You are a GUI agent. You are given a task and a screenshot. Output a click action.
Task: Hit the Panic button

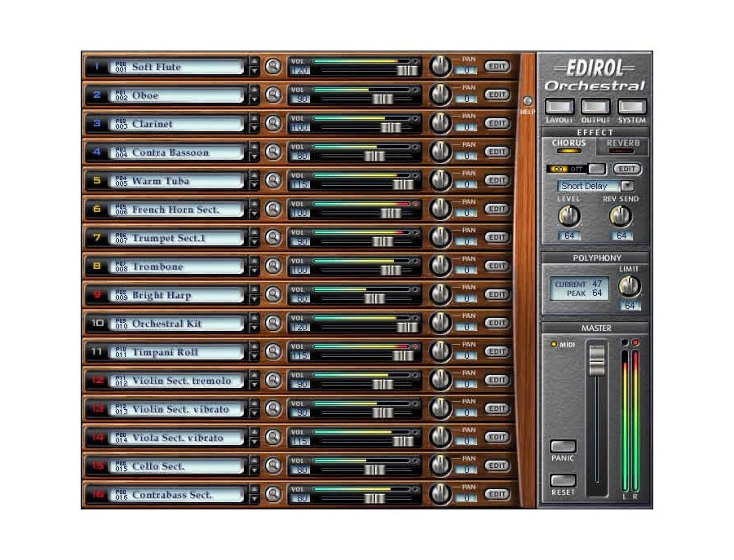pyautogui.click(x=563, y=446)
